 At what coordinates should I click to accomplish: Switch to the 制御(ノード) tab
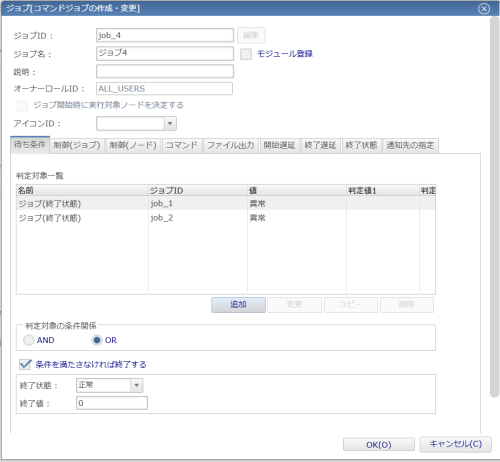[133, 145]
